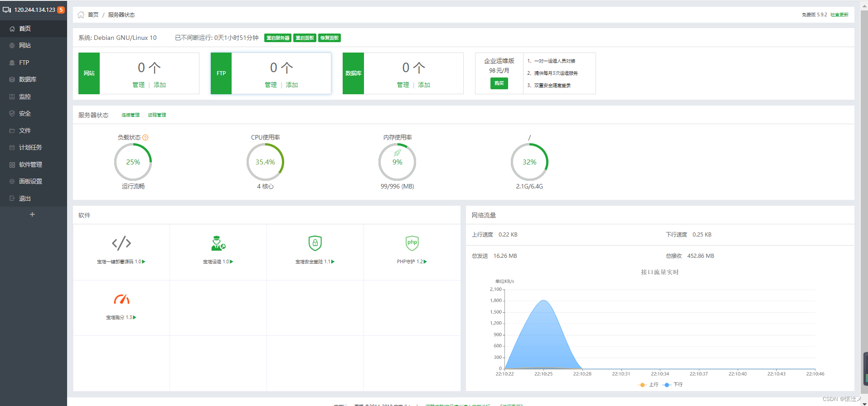This screenshot has width=868, height=406.
Task: Click the plus icon below the sidebar menu
Action: [x=32, y=214]
